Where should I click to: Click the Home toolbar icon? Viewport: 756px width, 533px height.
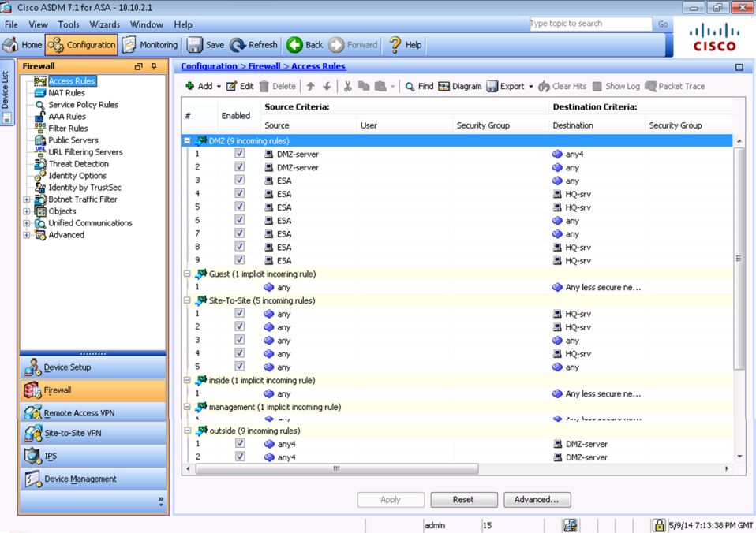(13, 45)
